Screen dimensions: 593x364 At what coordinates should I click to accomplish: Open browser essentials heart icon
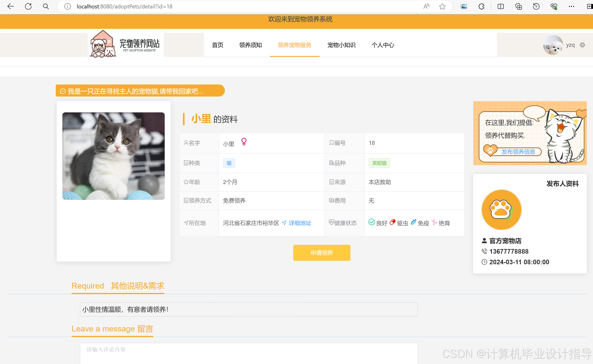(x=554, y=6)
